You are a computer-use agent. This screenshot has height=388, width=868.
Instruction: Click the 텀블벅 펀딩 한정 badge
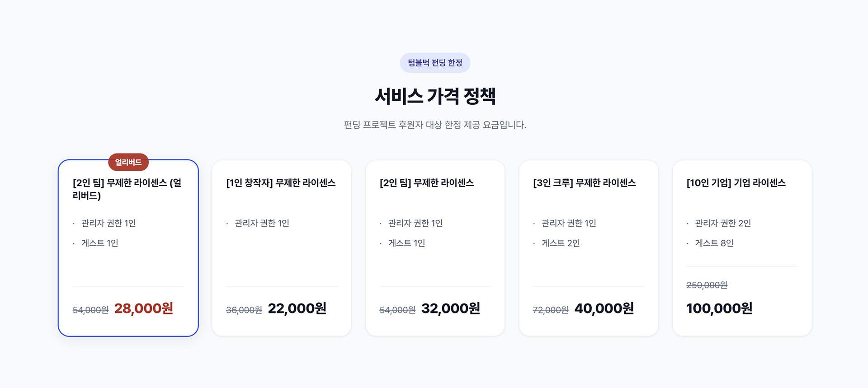pos(435,63)
